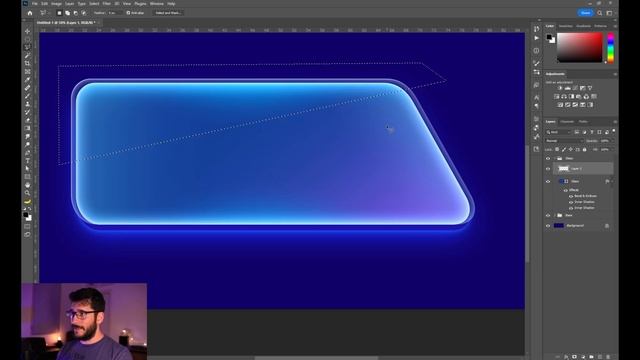Select the Frame tool
This screenshot has height=360, width=640.
[27, 71]
